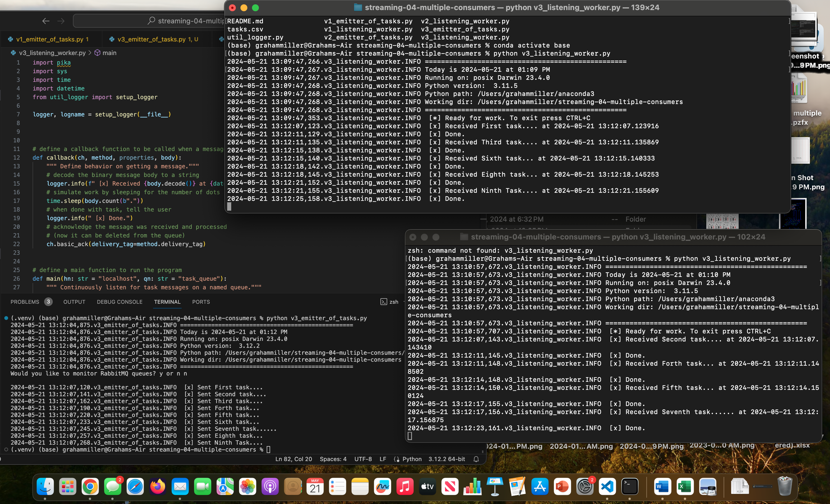Open Visual Studio Code from the dock
The height and width of the screenshot is (504, 830).
point(607,486)
